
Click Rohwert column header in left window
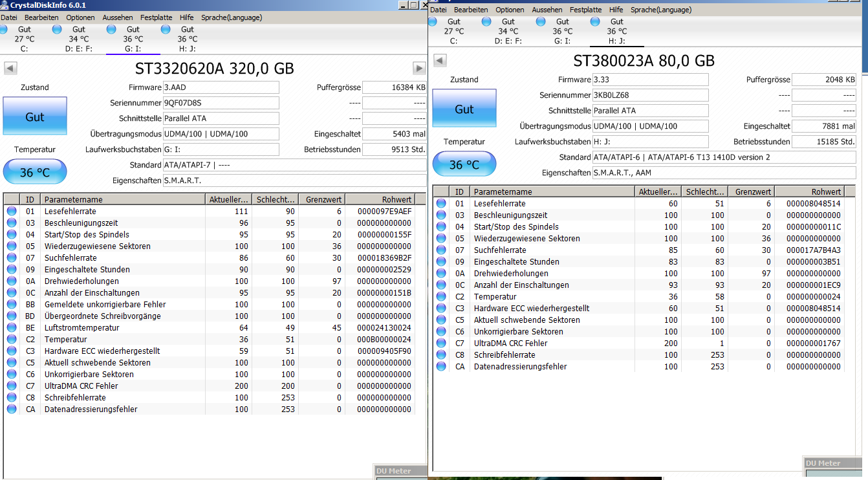(x=380, y=199)
